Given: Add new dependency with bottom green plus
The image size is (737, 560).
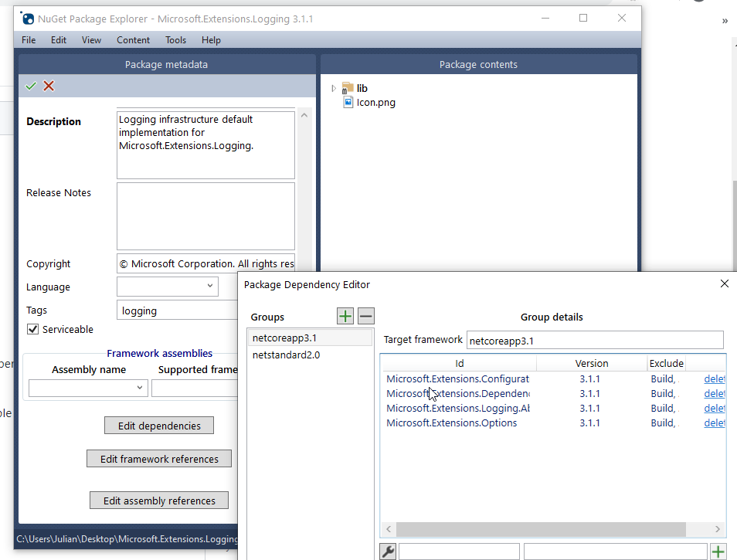Looking at the screenshot, I should (x=718, y=552).
